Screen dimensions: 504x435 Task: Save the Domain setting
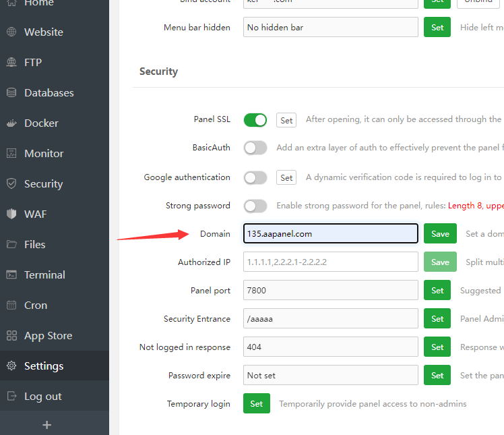(x=440, y=233)
